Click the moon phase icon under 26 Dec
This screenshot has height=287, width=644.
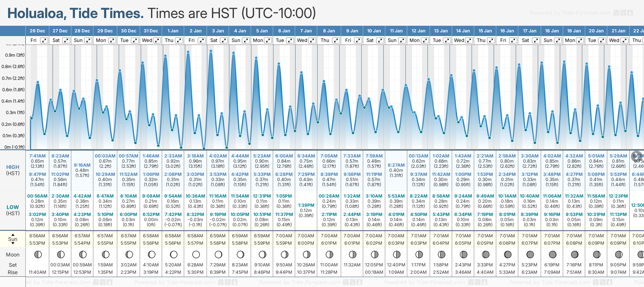pyautogui.click(x=37, y=255)
